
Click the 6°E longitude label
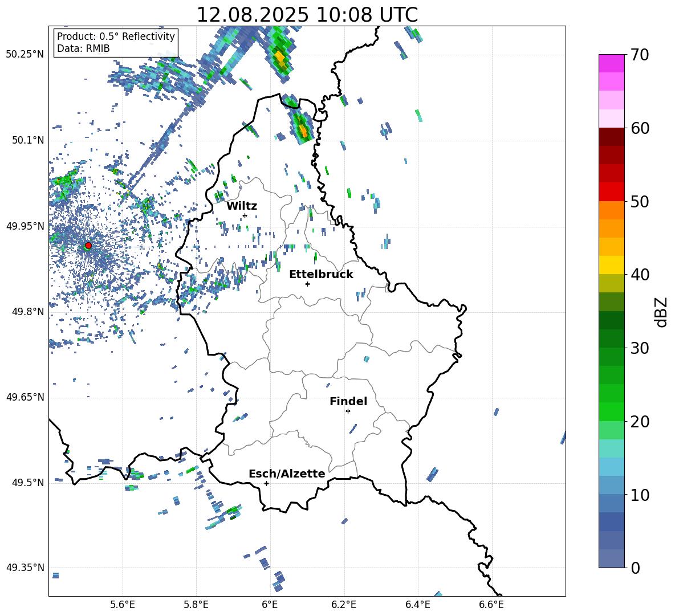point(270,605)
